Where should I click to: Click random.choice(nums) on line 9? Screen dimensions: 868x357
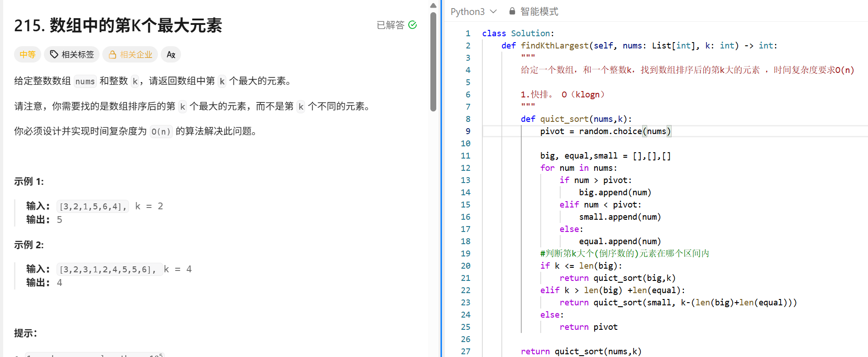coord(625,131)
